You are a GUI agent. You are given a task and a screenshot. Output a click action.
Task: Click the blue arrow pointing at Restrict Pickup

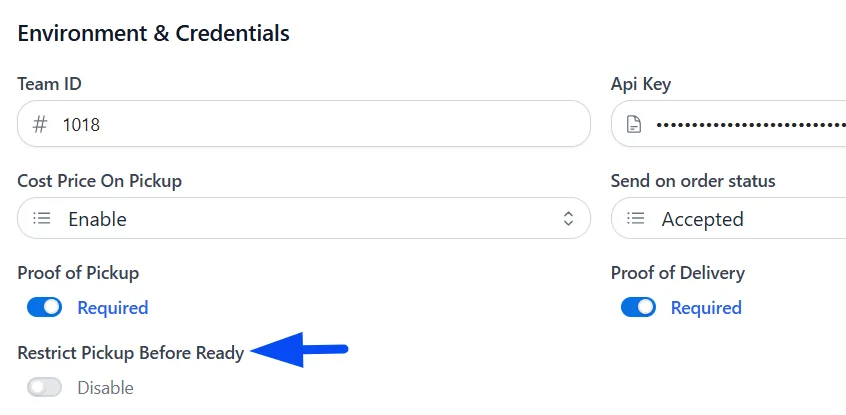coord(299,350)
